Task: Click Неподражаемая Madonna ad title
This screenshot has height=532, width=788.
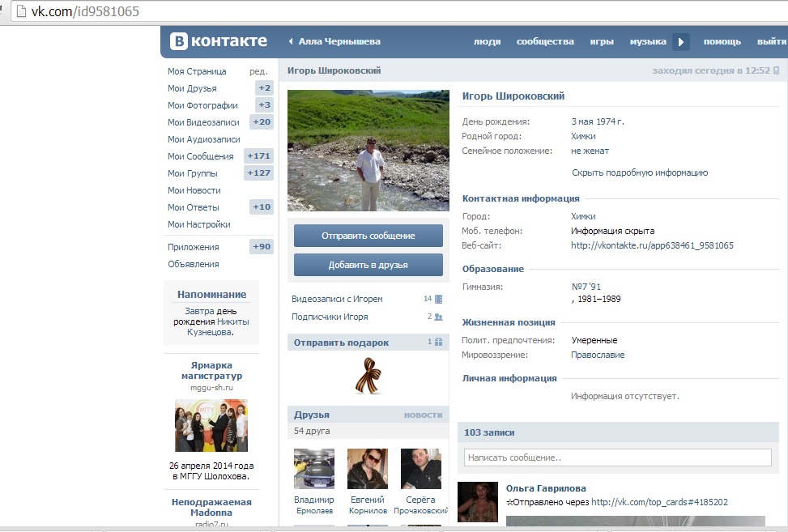Action: click(211, 508)
